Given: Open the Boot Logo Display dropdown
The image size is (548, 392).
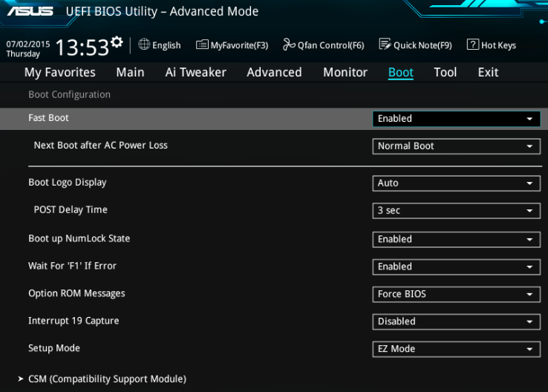Looking at the screenshot, I should 457,183.
